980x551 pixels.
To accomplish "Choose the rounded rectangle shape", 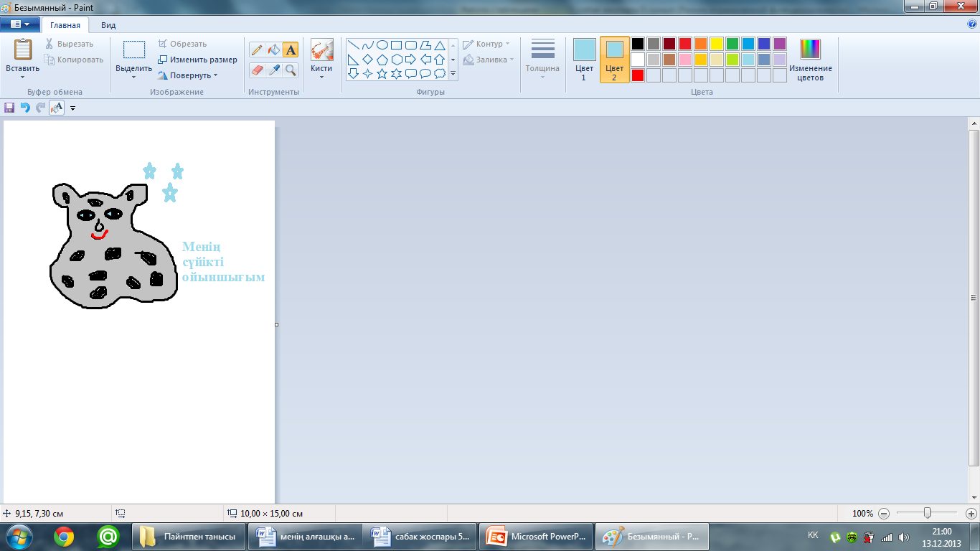I will tap(410, 44).
